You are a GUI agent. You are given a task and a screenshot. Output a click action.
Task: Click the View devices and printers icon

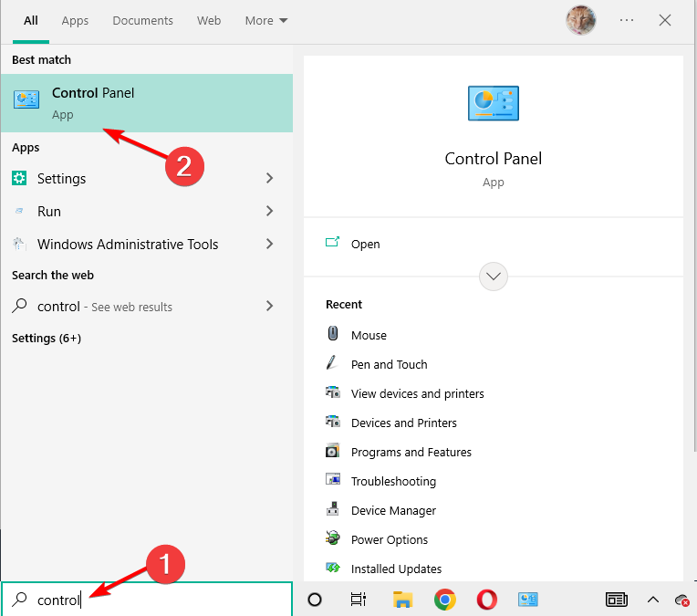333,392
